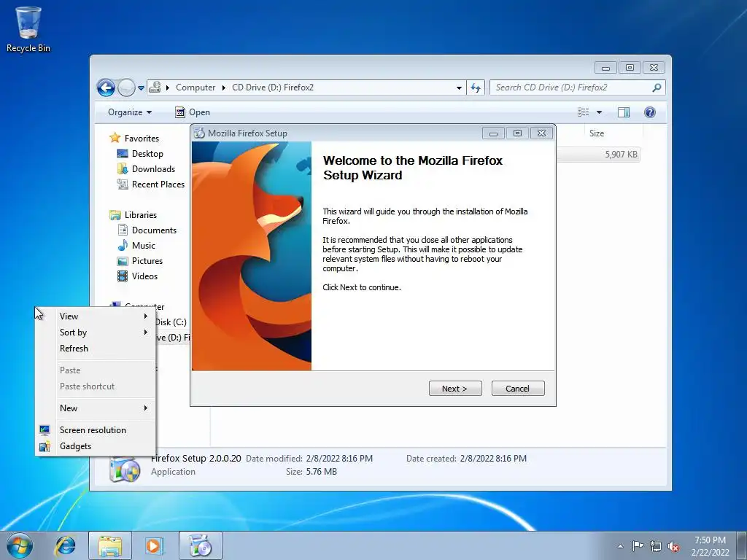
Task: Click the Videos filmstrip icon in sidebar
Action: coord(123,276)
